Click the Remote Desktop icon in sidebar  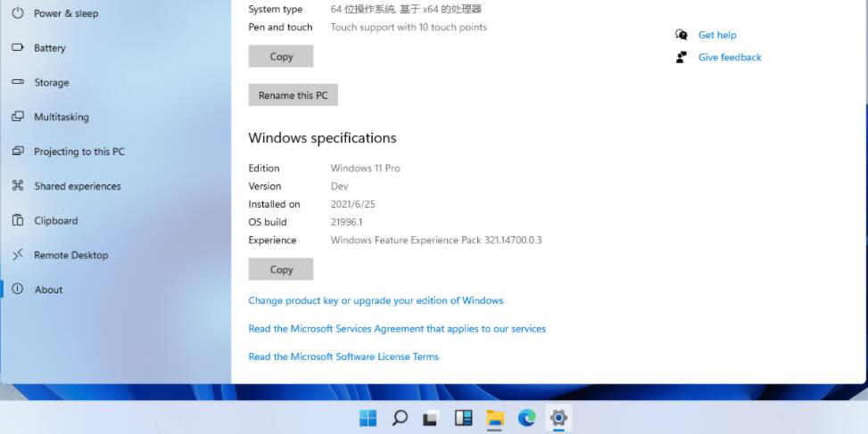pos(18,254)
